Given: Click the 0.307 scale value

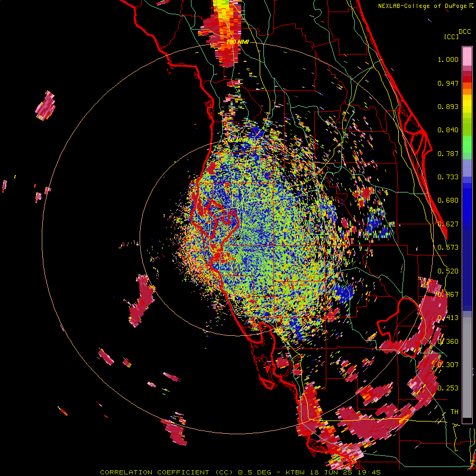Looking at the screenshot, I should pyautogui.click(x=448, y=364).
